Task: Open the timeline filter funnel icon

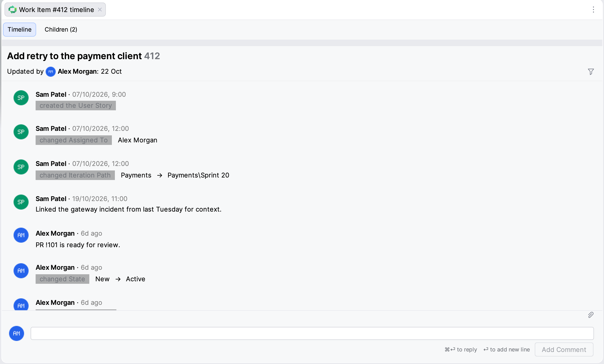Action: pyautogui.click(x=591, y=72)
